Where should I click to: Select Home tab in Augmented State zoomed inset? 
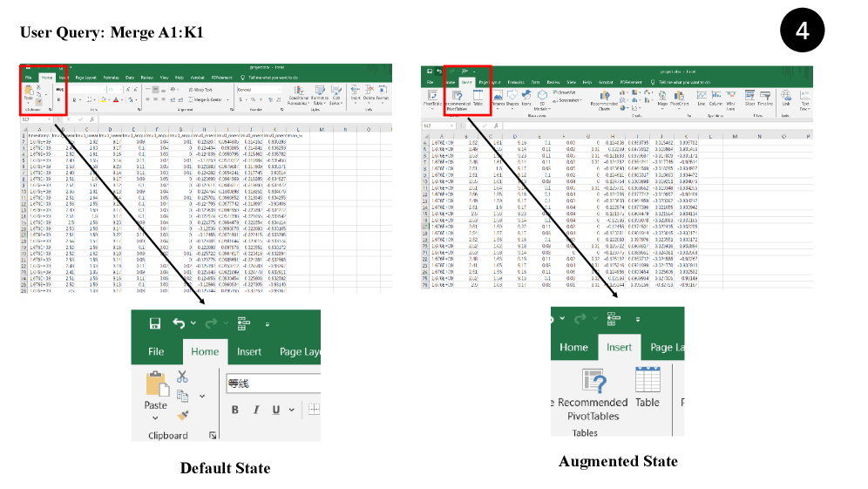point(573,347)
